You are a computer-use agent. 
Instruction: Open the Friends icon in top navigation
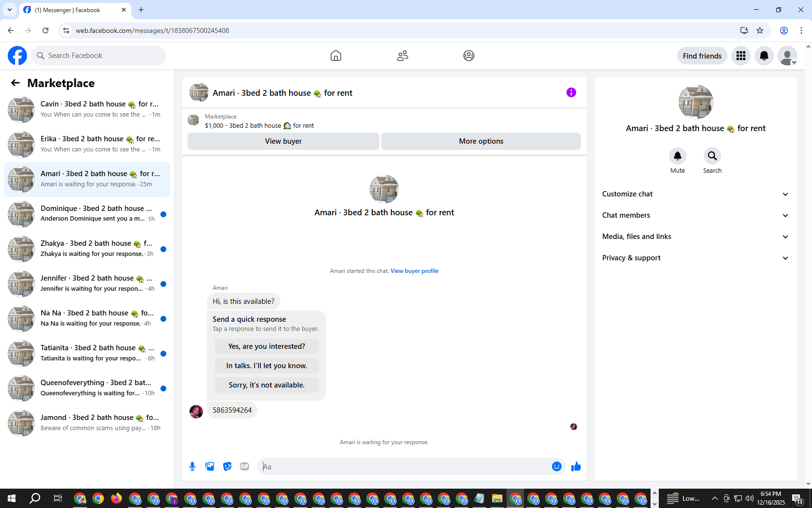point(403,56)
